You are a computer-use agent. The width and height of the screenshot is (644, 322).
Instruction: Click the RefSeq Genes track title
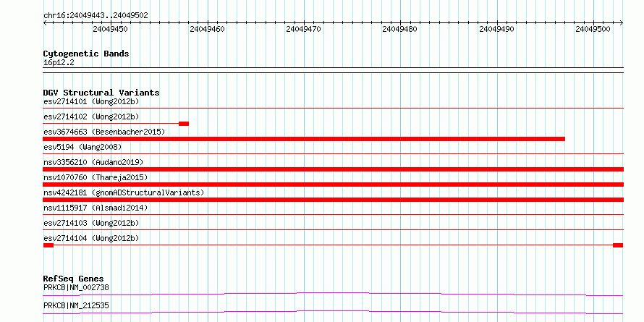point(73,279)
